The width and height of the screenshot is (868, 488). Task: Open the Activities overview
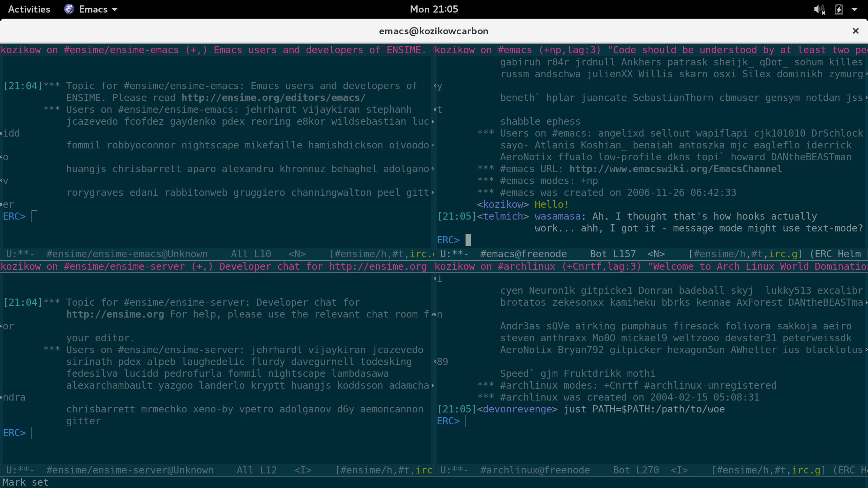coord(29,9)
